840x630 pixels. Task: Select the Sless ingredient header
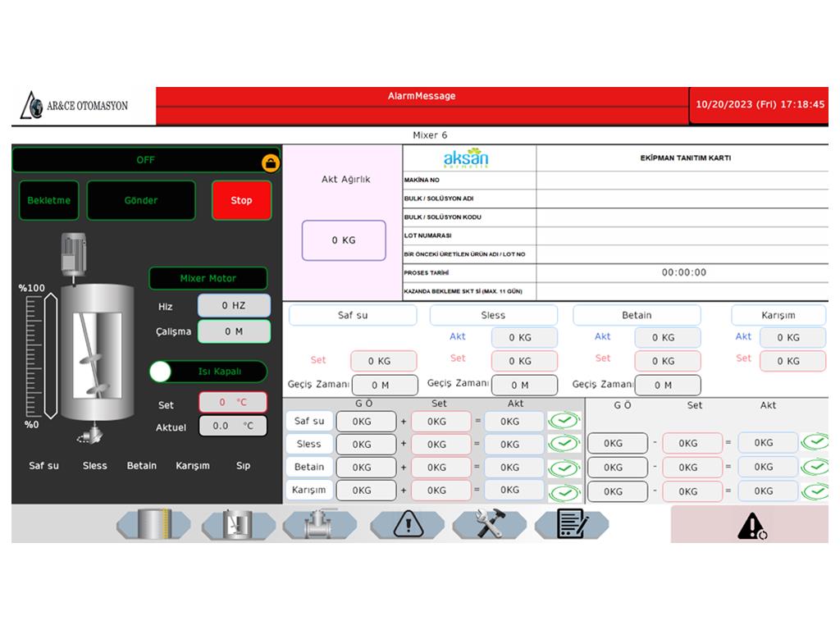(x=493, y=315)
